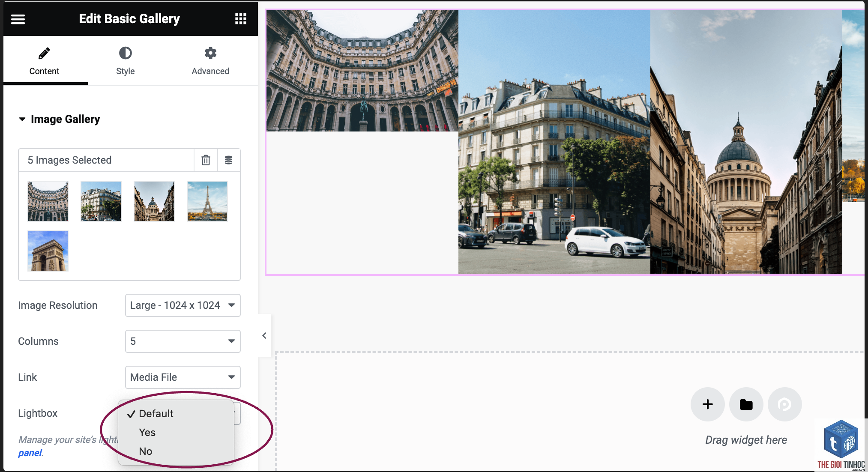The width and height of the screenshot is (868, 472).
Task: Select the curved building thumbnail in panel
Action: pos(48,201)
